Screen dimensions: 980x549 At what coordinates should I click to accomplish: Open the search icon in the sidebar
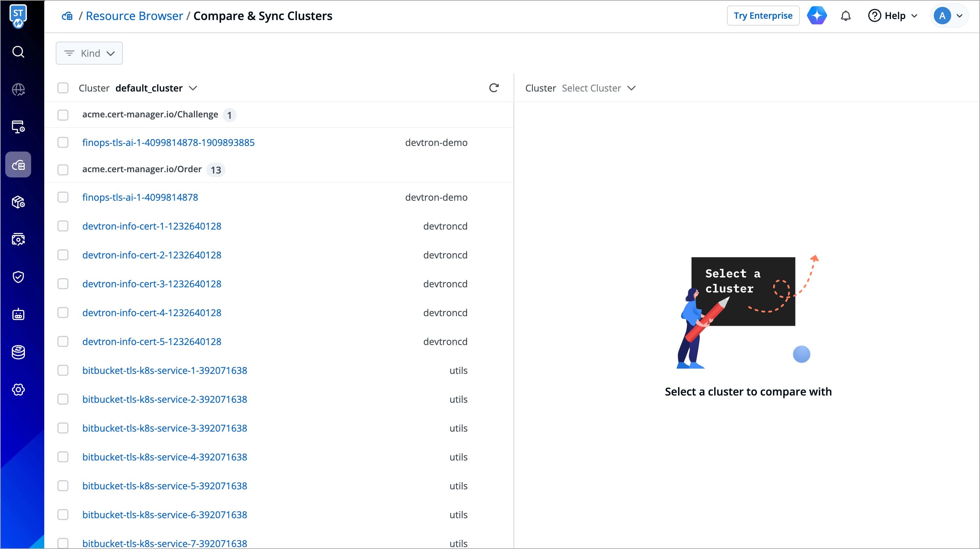[x=18, y=52]
